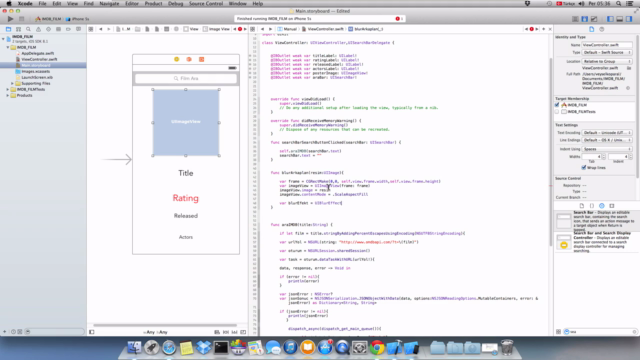Open the Source Control menu

(206, 4)
